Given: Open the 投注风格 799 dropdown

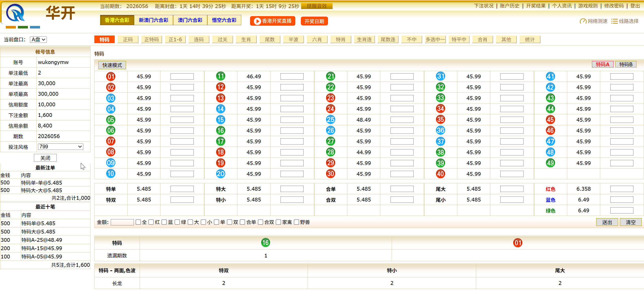Looking at the screenshot, I should tap(60, 147).
